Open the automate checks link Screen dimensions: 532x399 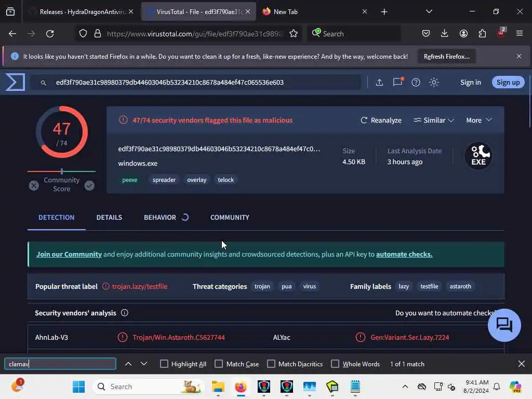(404, 254)
